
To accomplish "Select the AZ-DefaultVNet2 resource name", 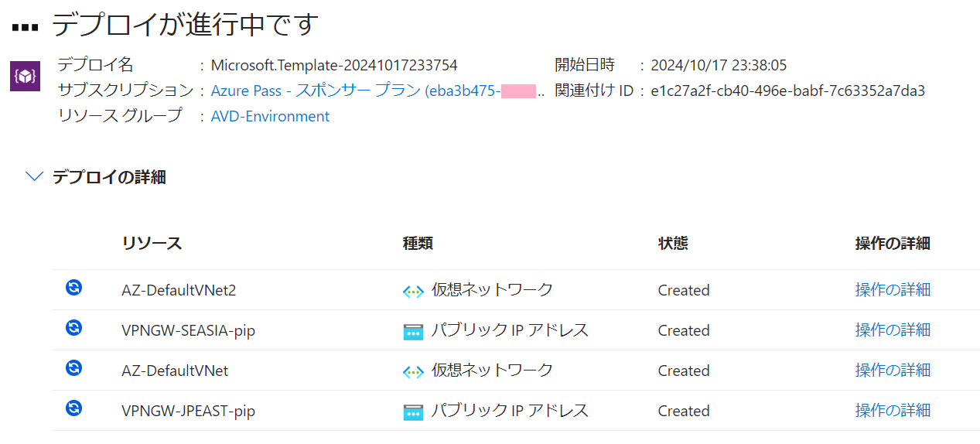I will pyautogui.click(x=179, y=290).
